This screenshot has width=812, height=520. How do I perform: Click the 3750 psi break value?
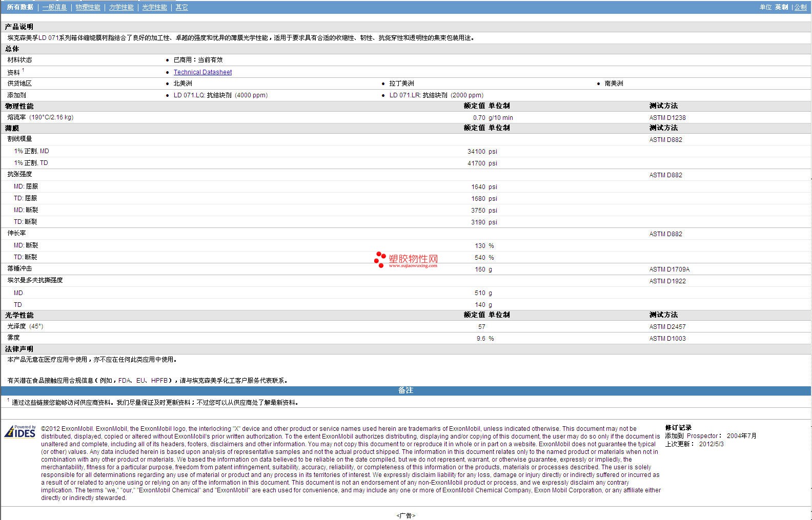(x=484, y=211)
